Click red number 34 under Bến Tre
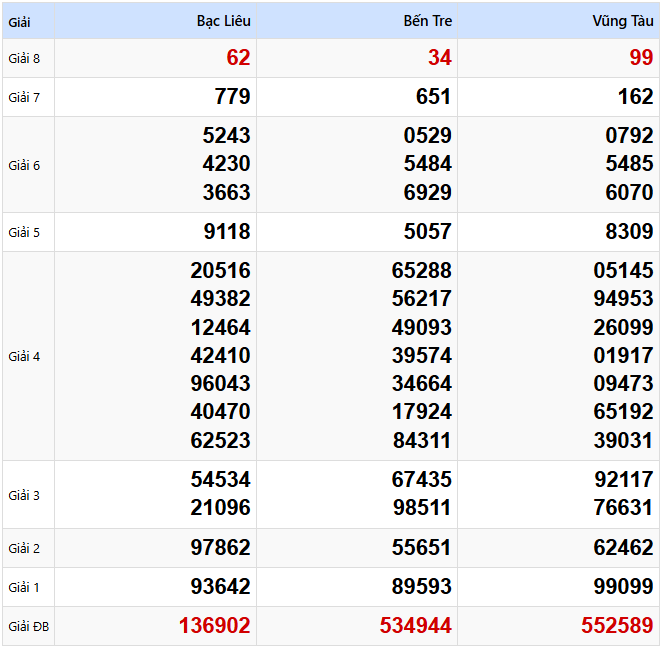Image resolution: width=662 pixels, height=649 pixels. tap(440, 58)
